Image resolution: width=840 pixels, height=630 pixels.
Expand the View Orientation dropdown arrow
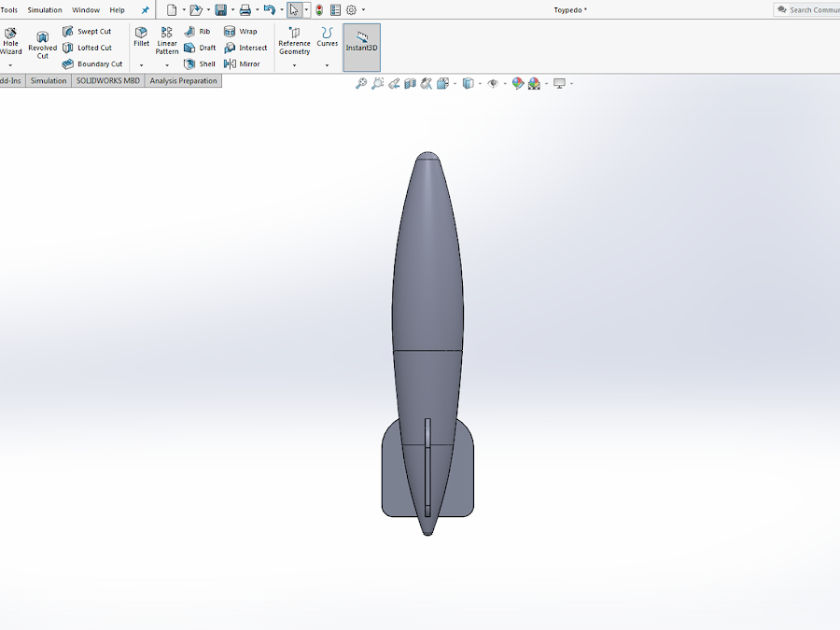pyautogui.click(x=455, y=84)
